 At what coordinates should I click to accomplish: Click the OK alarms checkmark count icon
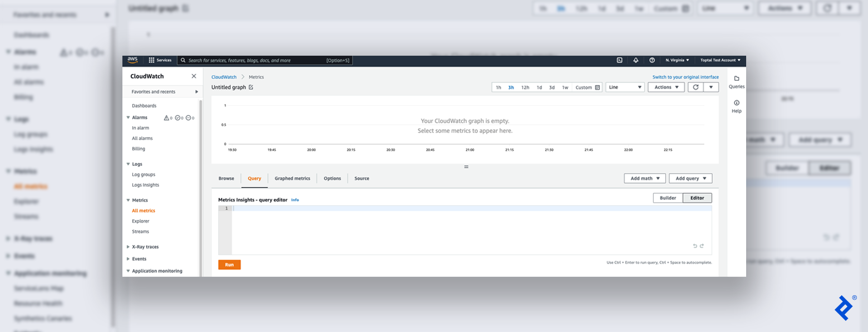click(x=179, y=118)
